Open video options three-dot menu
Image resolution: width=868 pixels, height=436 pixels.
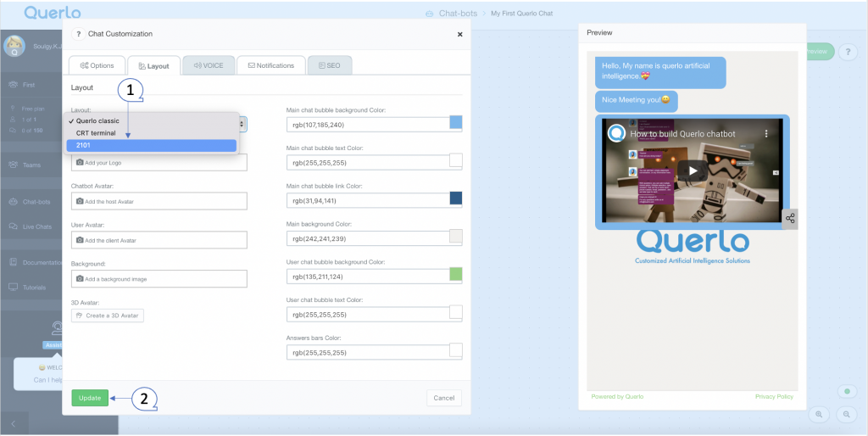click(766, 133)
